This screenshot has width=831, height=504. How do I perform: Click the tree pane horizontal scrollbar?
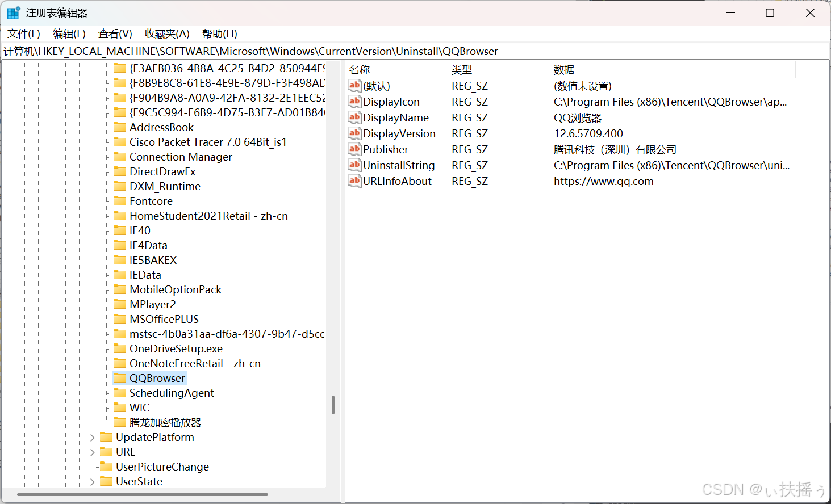[142, 494]
